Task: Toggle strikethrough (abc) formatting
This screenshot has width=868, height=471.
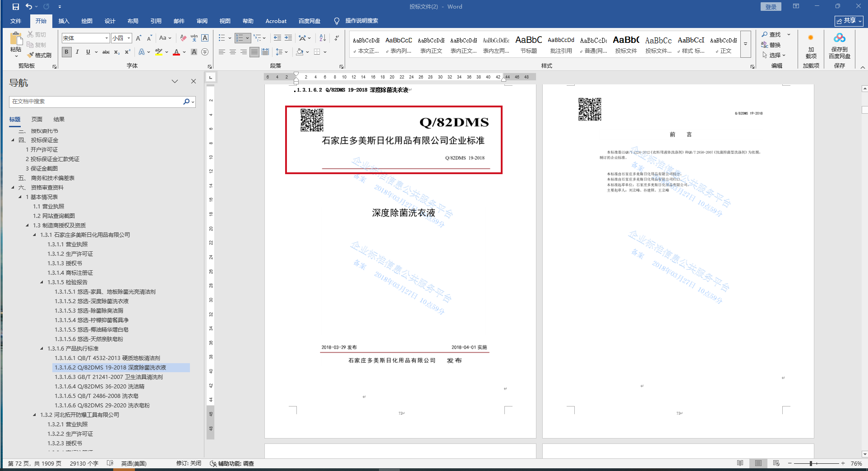Action: click(106, 52)
